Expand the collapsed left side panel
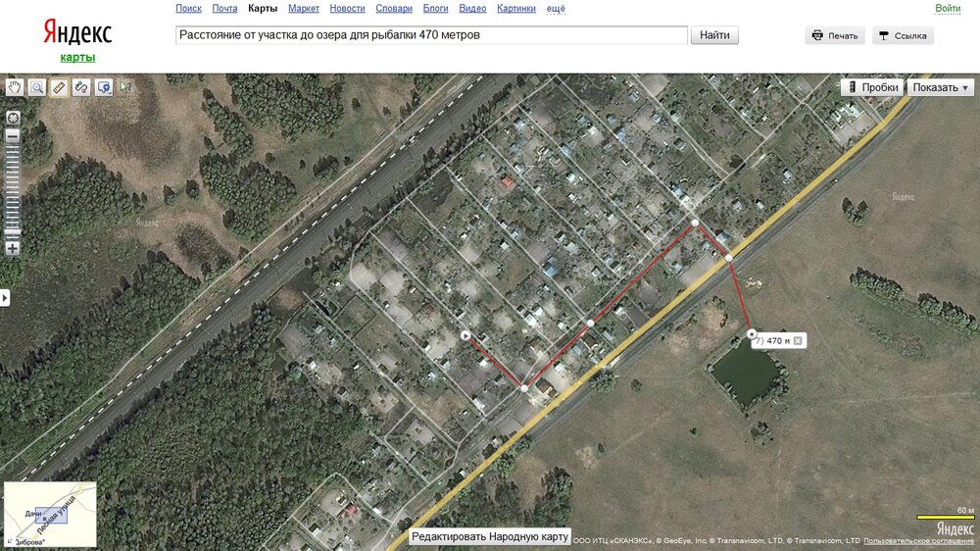980x551 pixels. pyautogui.click(x=4, y=297)
